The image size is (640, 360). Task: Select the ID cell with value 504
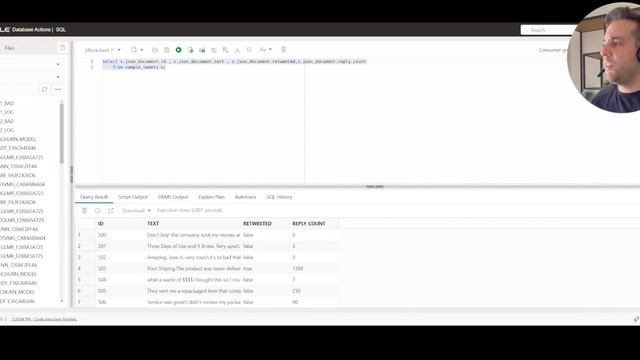click(121, 280)
